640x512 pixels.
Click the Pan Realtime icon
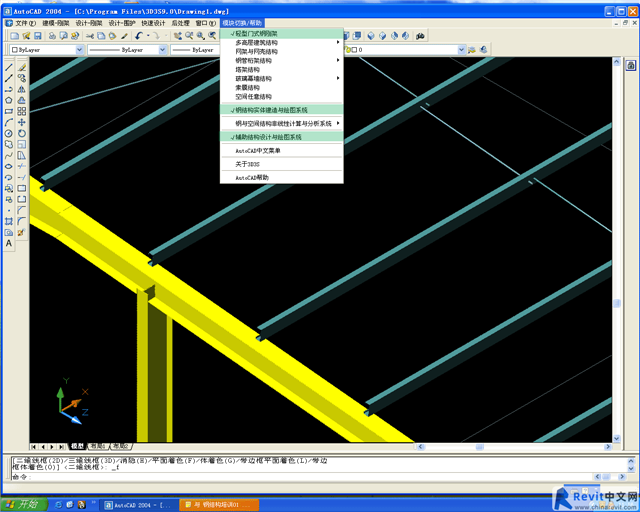click(x=178, y=36)
